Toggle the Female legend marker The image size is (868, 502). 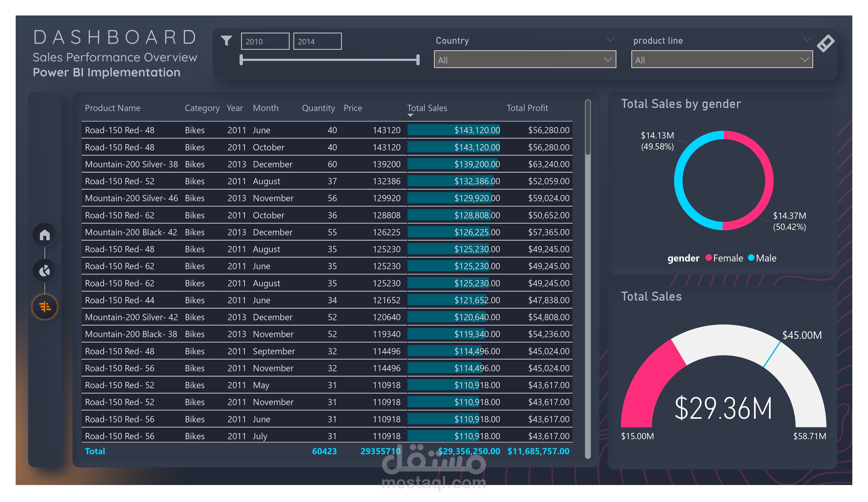[709, 258]
